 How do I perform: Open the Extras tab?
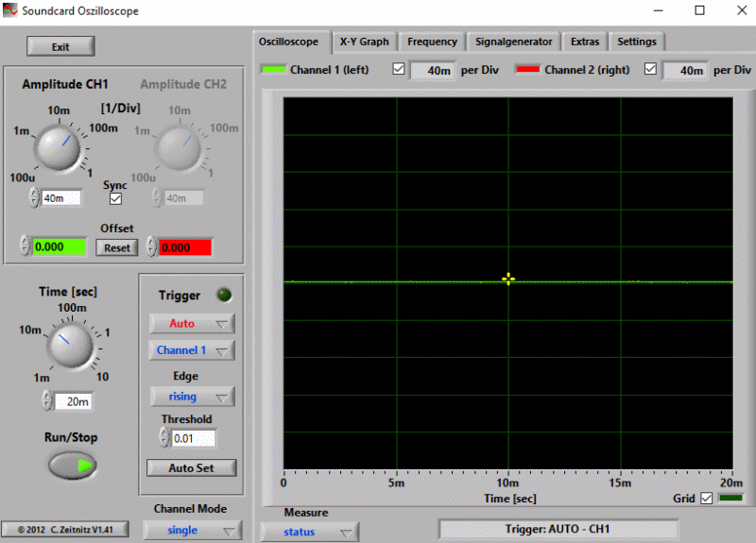(585, 42)
